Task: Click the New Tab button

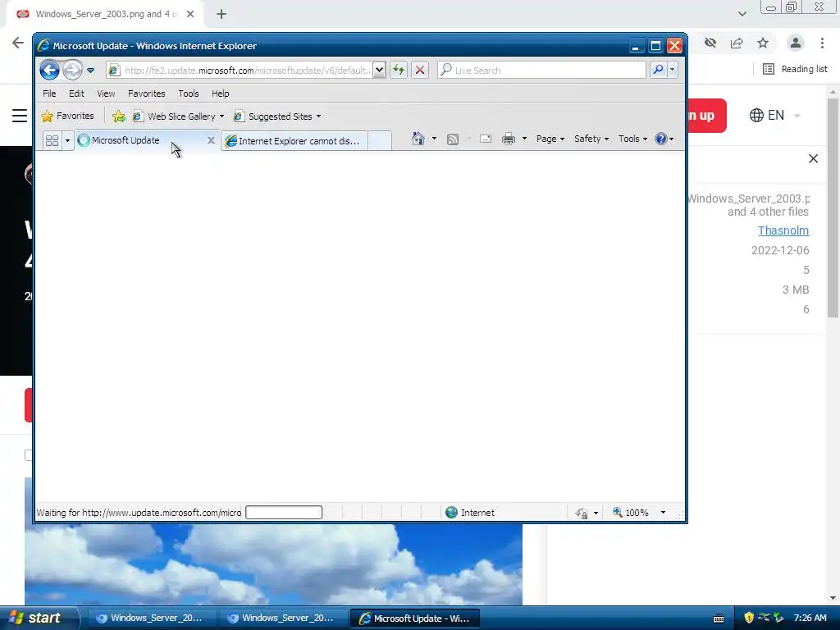Action: tap(380, 141)
